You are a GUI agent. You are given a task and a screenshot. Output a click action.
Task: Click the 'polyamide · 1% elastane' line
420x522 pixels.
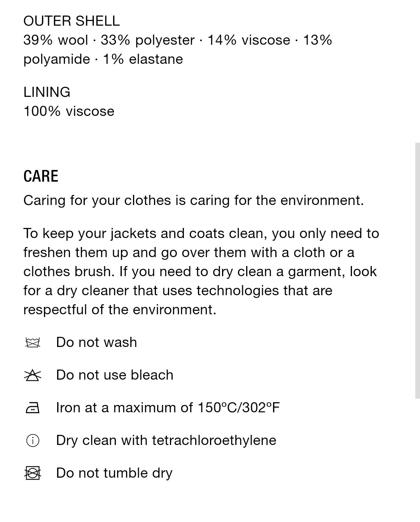tap(103, 59)
